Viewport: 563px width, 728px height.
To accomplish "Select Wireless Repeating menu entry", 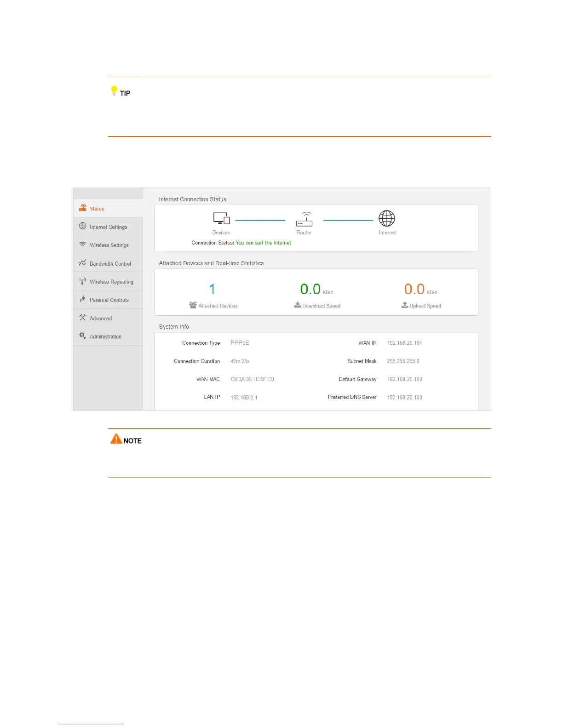I will click(108, 282).
